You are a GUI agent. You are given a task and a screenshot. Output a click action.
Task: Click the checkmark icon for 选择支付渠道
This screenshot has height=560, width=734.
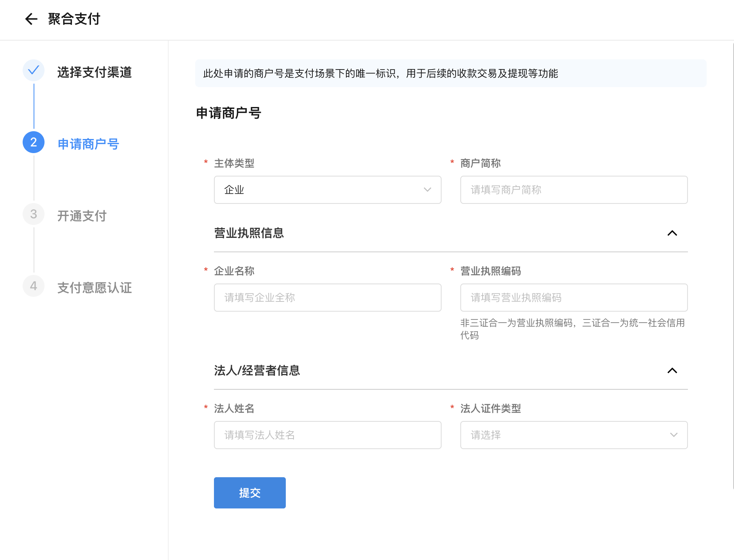(x=34, y=70)
